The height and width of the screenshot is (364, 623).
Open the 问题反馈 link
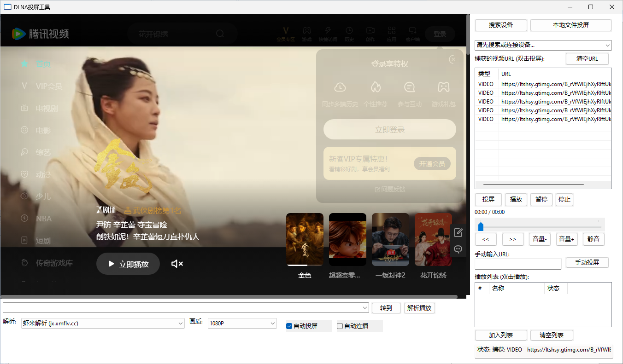click(390, 189)
